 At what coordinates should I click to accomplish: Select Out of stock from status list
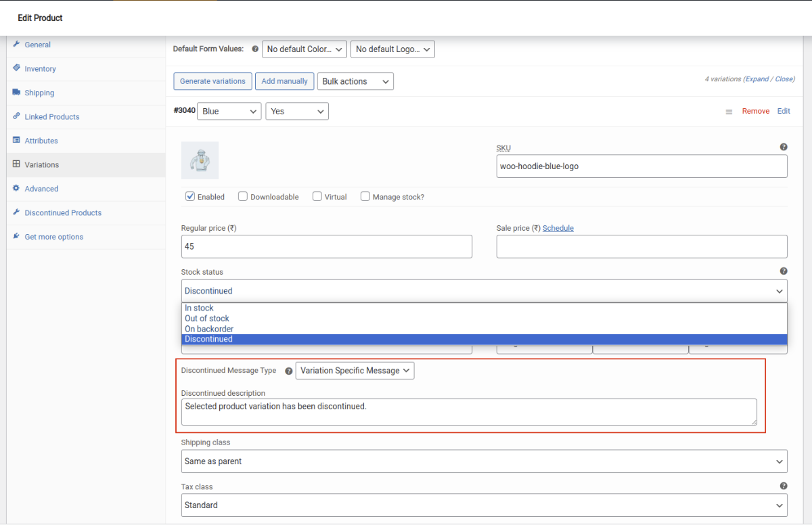[x=207, y=319]
